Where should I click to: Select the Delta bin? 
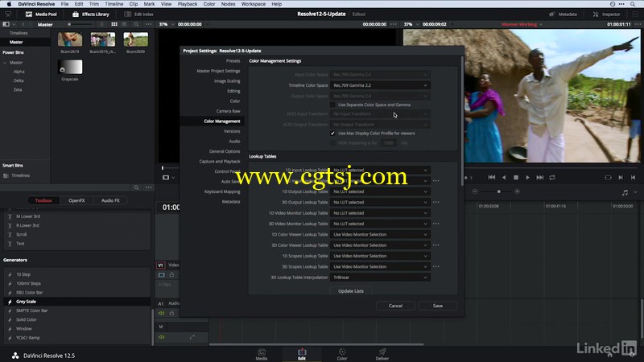pos(19,80)
